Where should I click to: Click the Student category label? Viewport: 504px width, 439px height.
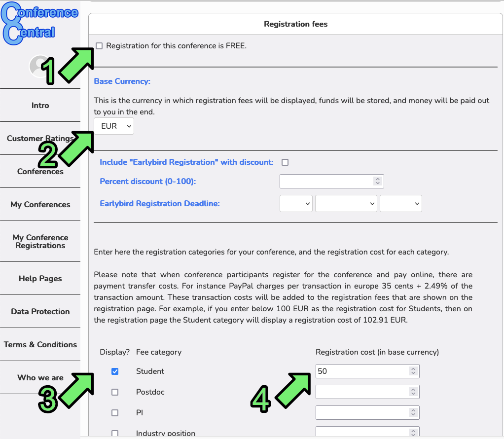150,371
